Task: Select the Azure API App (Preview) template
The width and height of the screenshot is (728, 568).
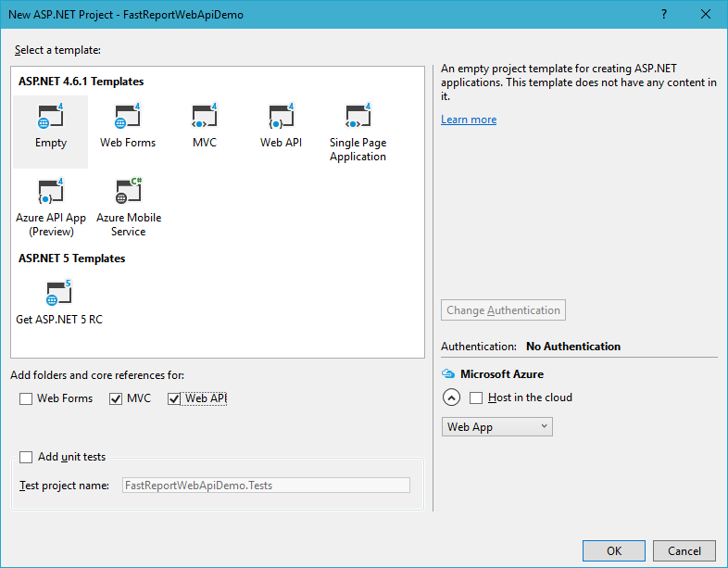Action: click(51, 207)
